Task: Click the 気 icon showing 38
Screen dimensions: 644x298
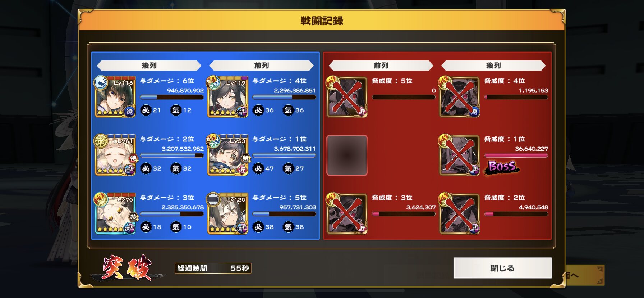Action: [x=288, y=227]
